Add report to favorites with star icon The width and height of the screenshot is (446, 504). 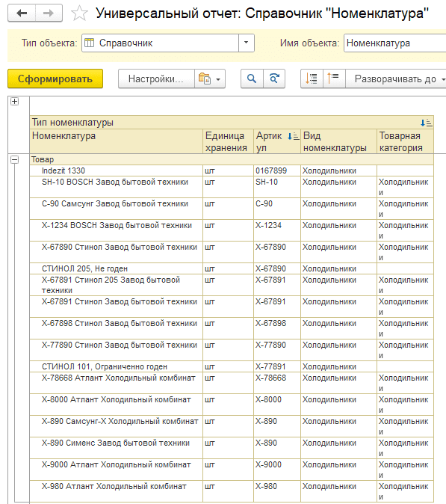click(79, 13)
